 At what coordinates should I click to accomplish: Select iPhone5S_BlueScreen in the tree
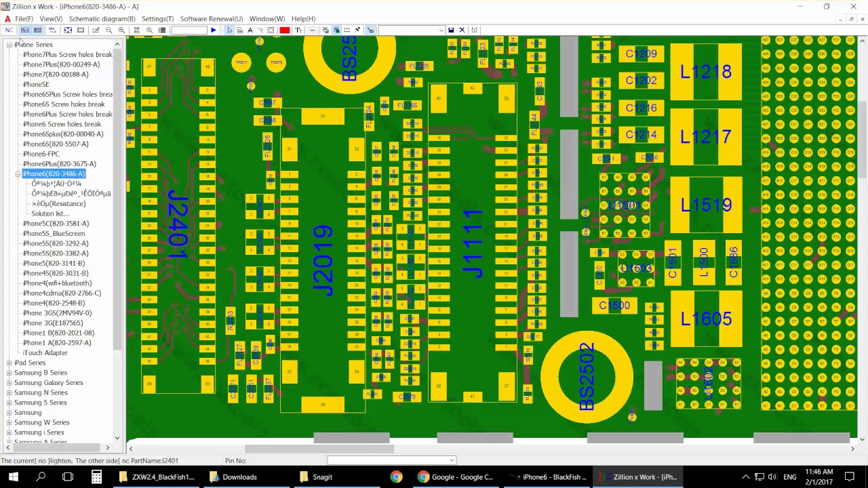pyautogui.click(x=54, y=234)
